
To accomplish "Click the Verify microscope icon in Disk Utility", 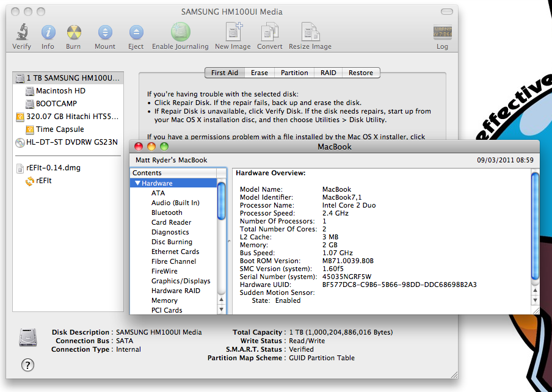I will 22,32.
